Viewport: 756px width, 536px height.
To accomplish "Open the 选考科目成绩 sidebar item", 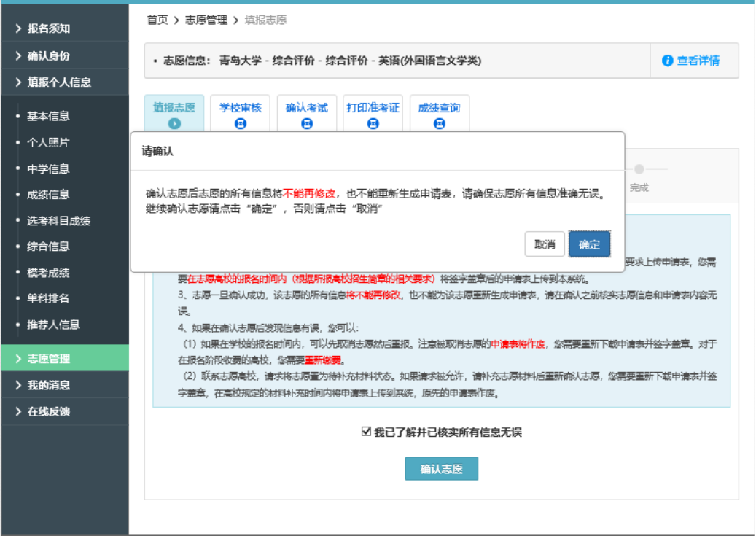I will pyautogui.click(x=58, y=220).
